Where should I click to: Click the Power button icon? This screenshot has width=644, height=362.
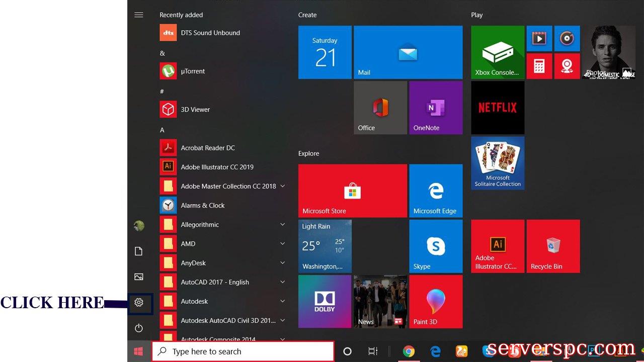coord(139,328)
